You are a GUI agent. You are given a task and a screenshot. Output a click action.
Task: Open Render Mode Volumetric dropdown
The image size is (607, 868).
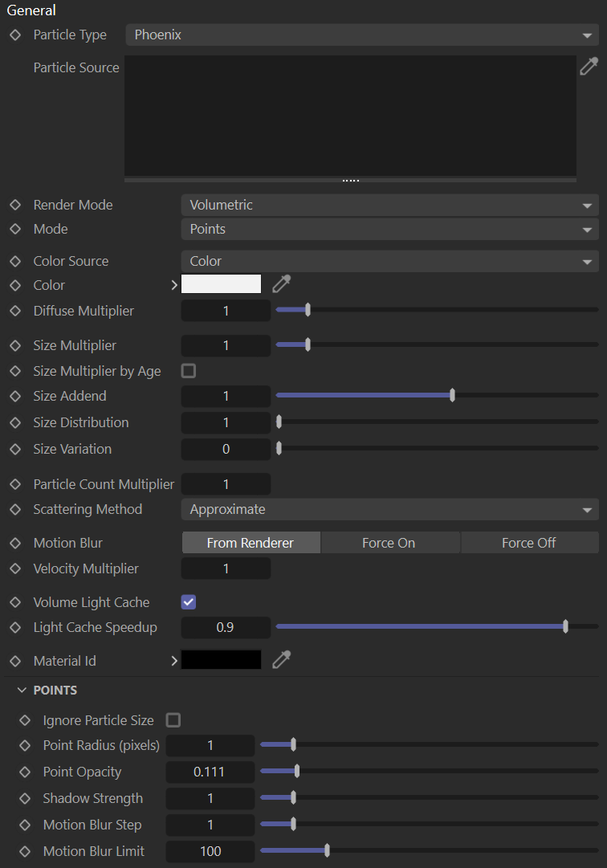(x=390, y=205)
